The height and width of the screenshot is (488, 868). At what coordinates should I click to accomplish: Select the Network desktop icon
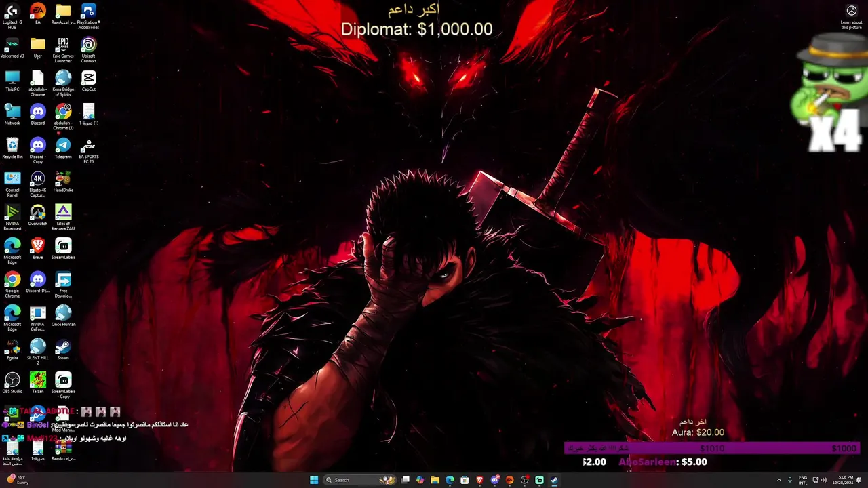tap(12, 115)
